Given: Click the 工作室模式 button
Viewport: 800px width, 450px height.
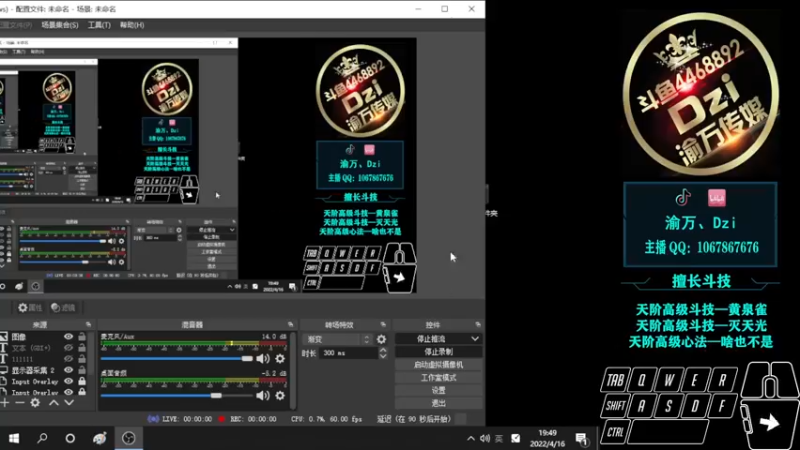Looking at the screenshot, I should coord(438,378).
